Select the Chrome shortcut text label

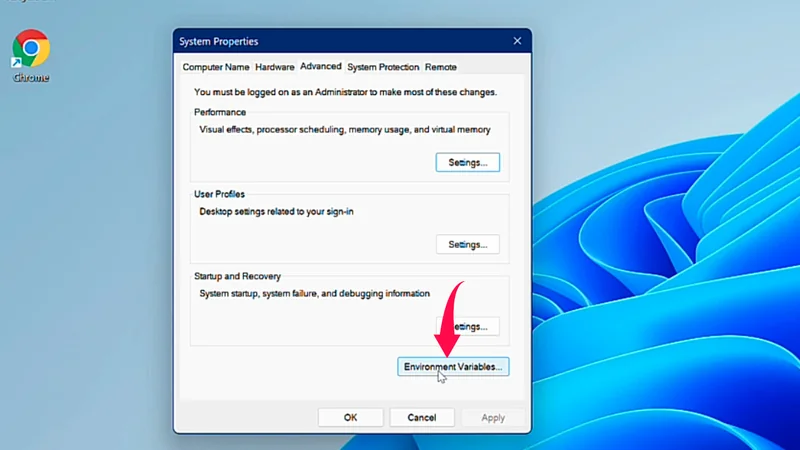point(31,77)
